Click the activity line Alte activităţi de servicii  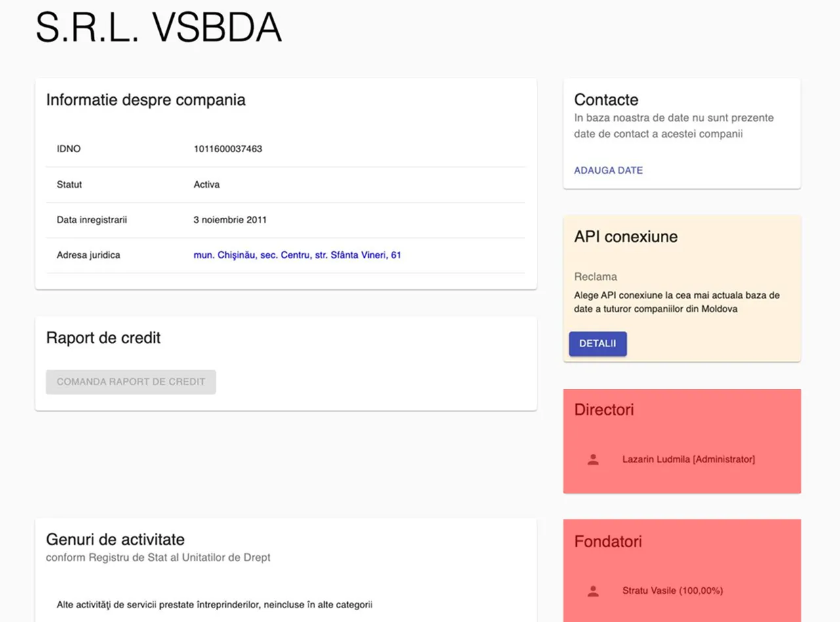tap(215, 604)
